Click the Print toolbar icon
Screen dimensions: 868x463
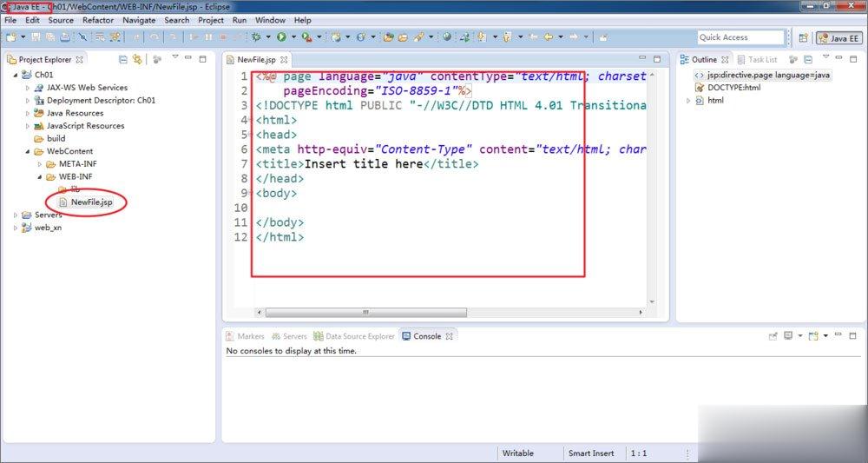65,37
